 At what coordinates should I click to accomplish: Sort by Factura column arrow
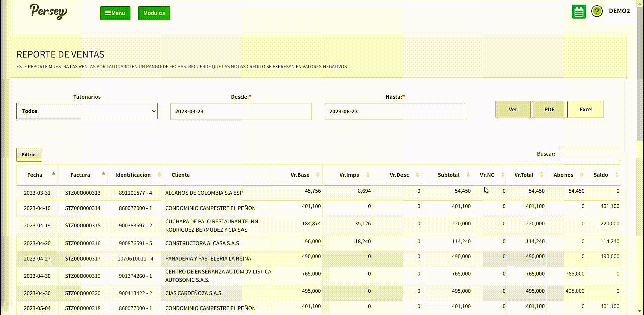click(x=103, y=173)
